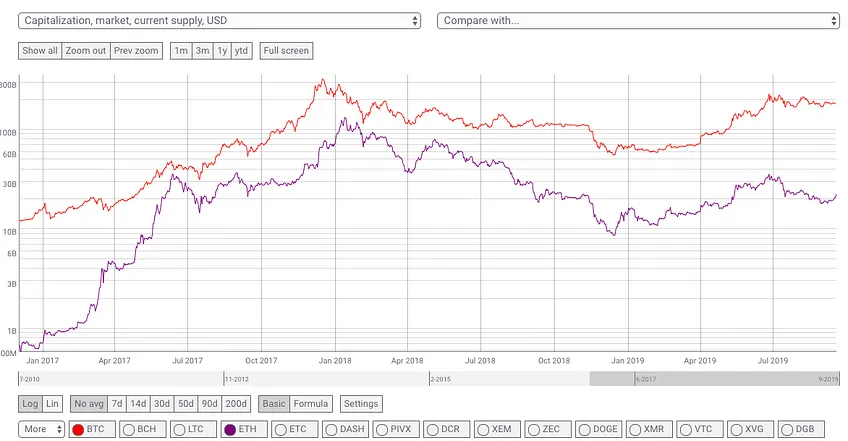848x441 pixels.
Task: Open chart Settings
Action: [x=361, y=404]
